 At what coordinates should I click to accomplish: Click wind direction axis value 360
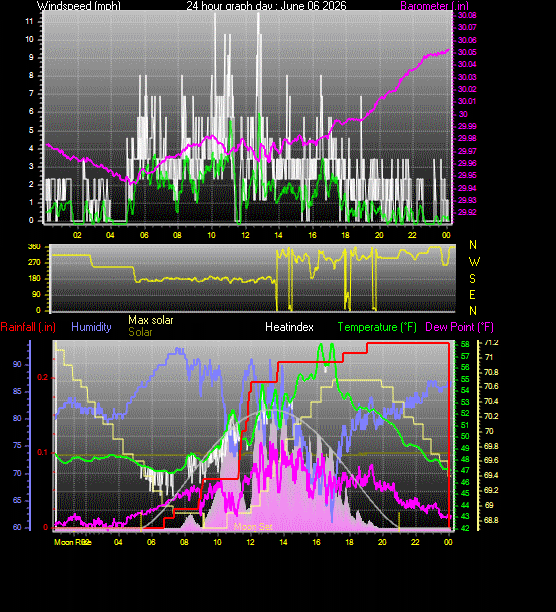(x=34, y=247)
